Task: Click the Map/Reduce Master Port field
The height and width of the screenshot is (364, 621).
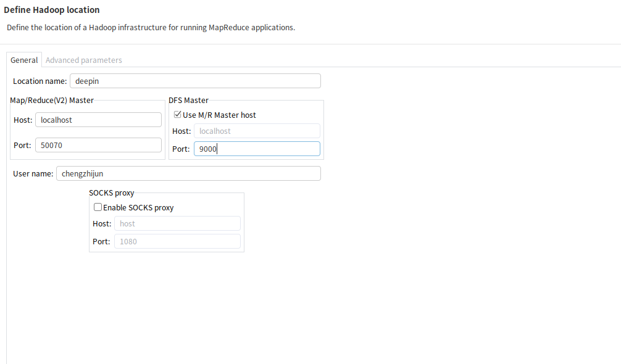Action: 98,145
